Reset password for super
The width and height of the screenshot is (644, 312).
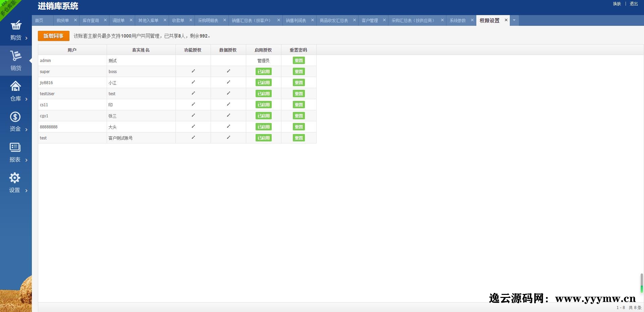pyautogui.click(x=299, y=71)
